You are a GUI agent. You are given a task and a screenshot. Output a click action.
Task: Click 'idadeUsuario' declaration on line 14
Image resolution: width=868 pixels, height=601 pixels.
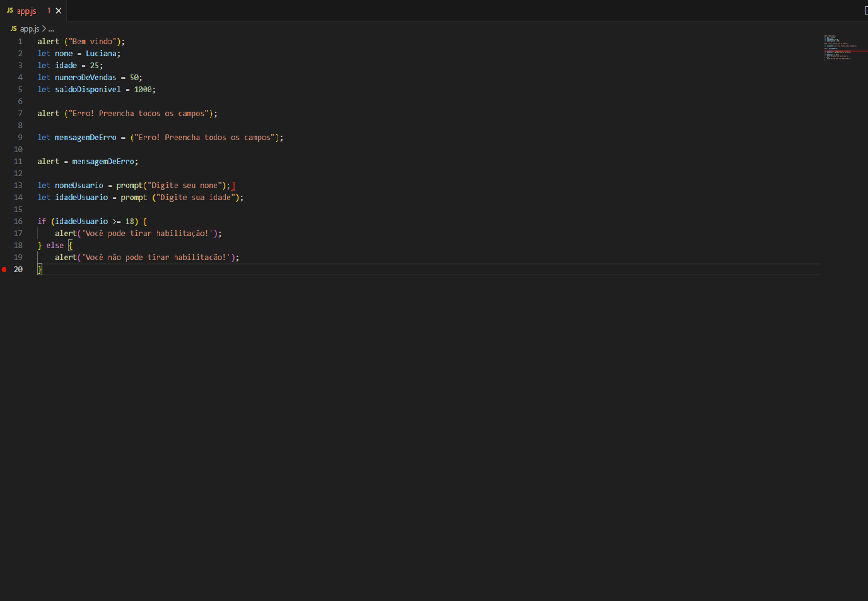point(81,198)
